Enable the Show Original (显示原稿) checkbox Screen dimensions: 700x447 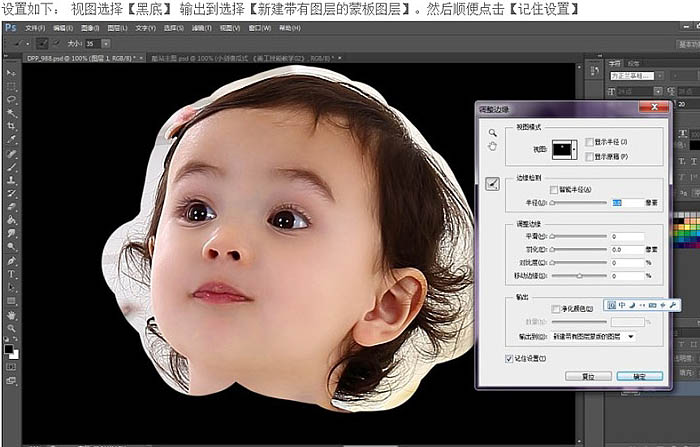(x=589, y=156)
